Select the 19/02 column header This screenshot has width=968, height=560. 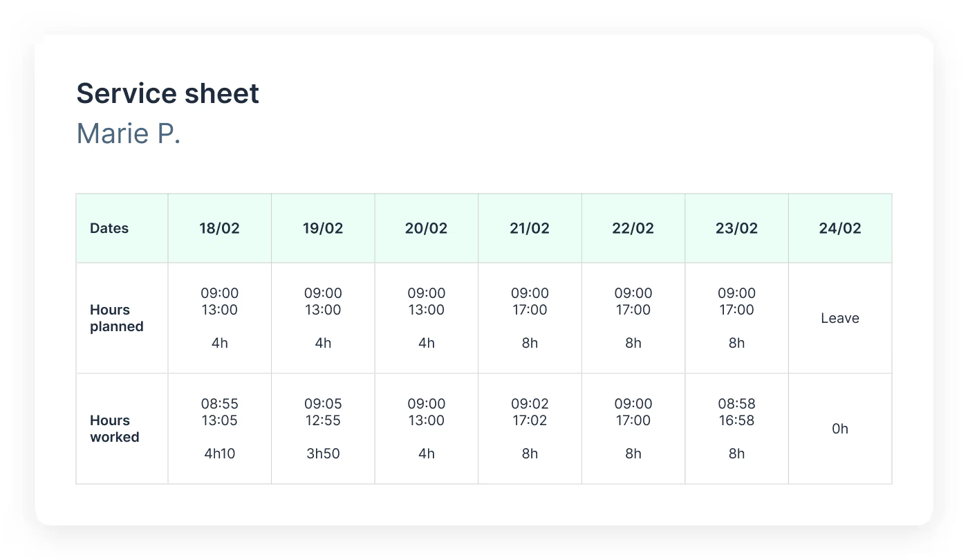(x=323, y=228)
